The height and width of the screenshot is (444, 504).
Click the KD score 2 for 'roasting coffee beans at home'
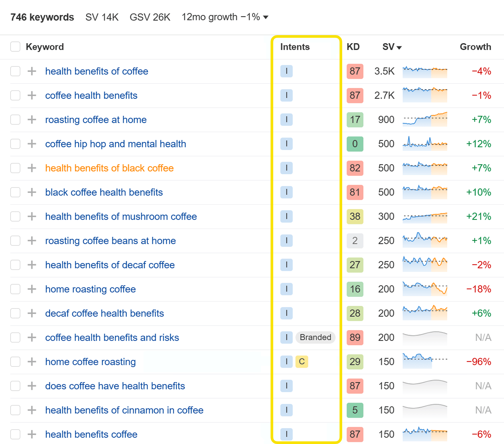click(x=355, y=241)
